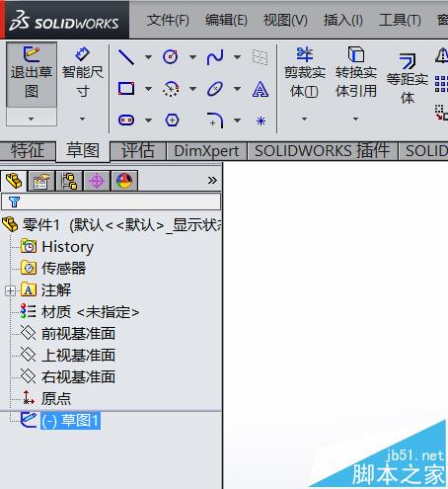The height and width of the screenshot is (489, 448).
Task: Open the 工具(T) menu
Action: point(400,21)
